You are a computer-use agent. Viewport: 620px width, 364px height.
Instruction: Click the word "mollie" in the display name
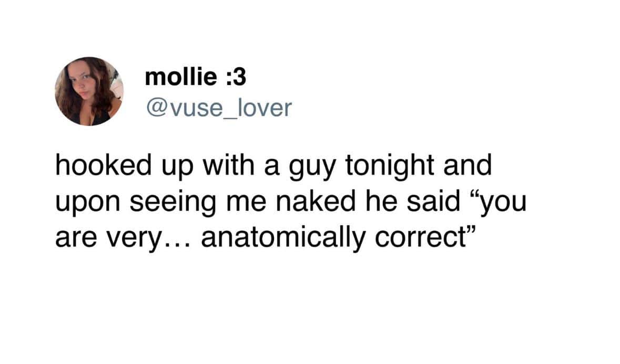coord(179,78)
